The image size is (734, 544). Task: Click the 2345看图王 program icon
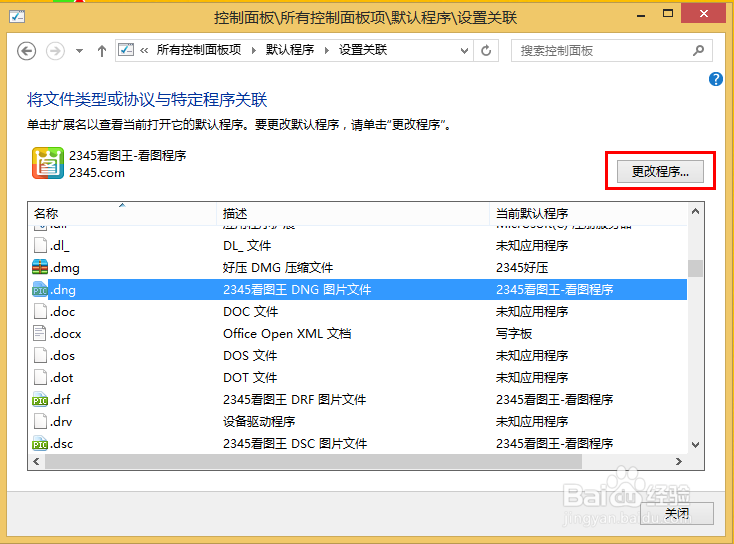click(48, 163)
